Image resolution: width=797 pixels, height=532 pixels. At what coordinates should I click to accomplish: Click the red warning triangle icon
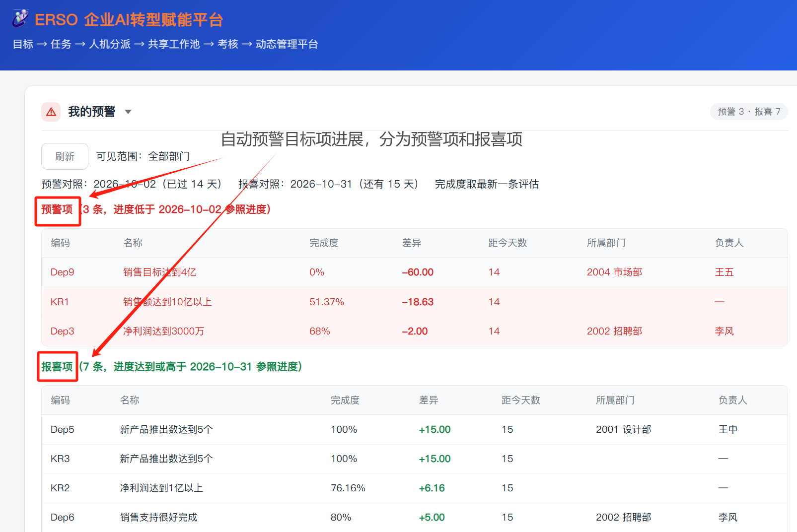coord(51,112)
